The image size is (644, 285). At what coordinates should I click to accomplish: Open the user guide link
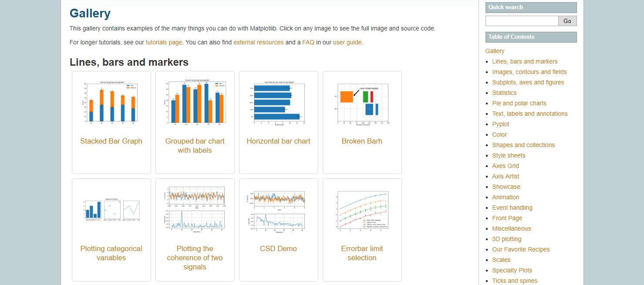347,42
